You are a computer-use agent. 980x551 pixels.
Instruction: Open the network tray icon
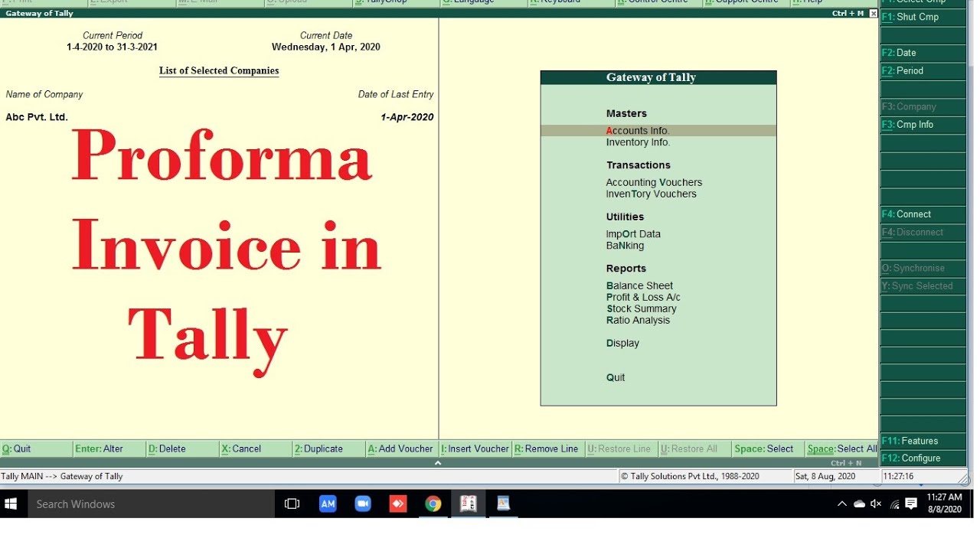pyautogui.click(x=894, y=504)
